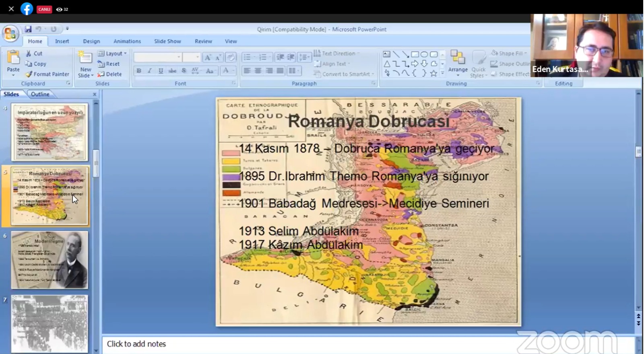This screenshot has width=644, height=354.
Task: Toggle Center alignment
Action: 258,71
